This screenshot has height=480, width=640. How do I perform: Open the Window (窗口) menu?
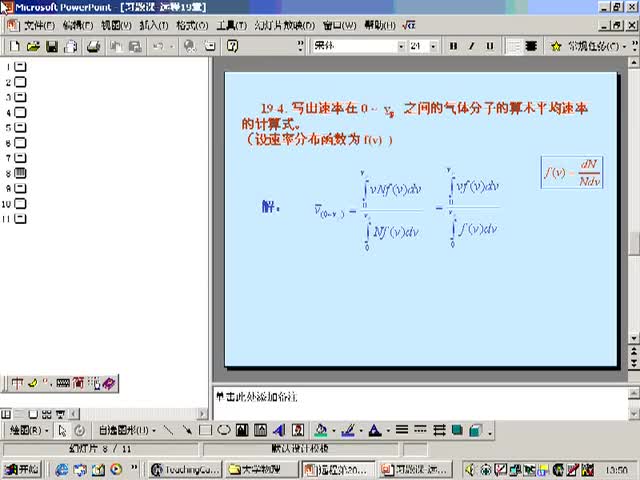tap(340, 26)
